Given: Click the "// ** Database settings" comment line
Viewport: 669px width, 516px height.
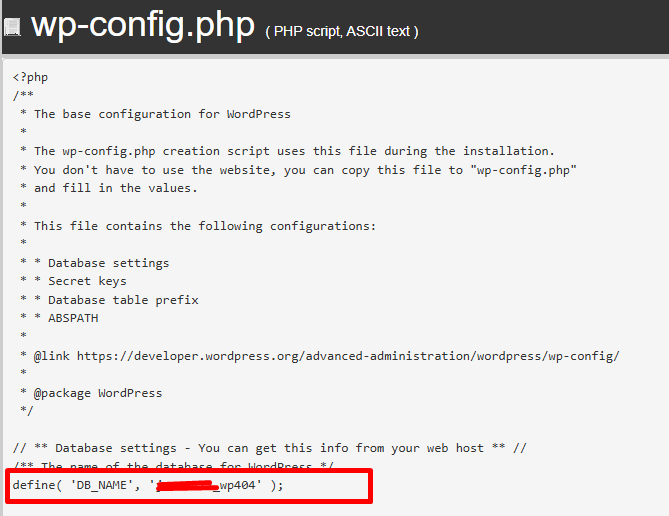Looking at the screenshot, I should tap(270, 448).
